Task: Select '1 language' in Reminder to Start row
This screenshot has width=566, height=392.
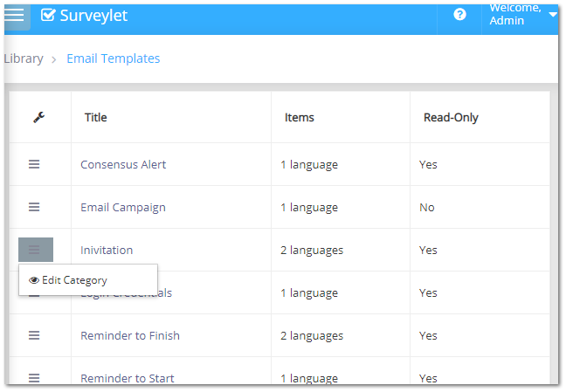Action: 309,379
